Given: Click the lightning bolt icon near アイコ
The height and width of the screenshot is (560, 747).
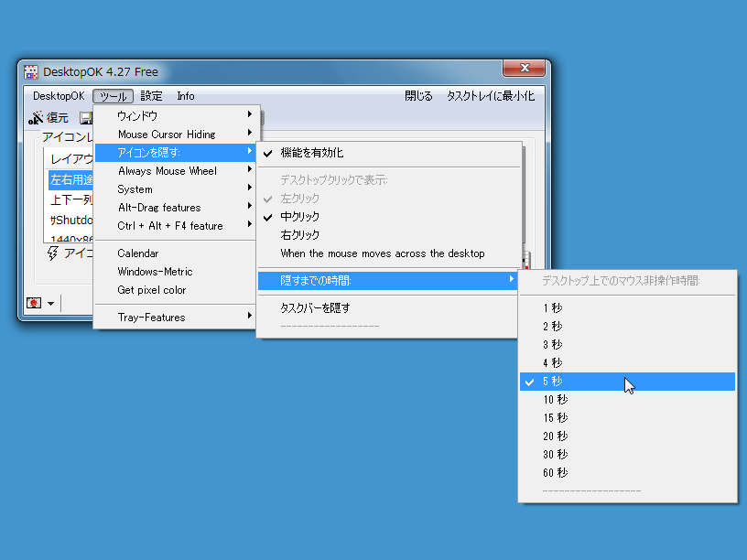Looking at the screenshot, I should click(53, 253).
